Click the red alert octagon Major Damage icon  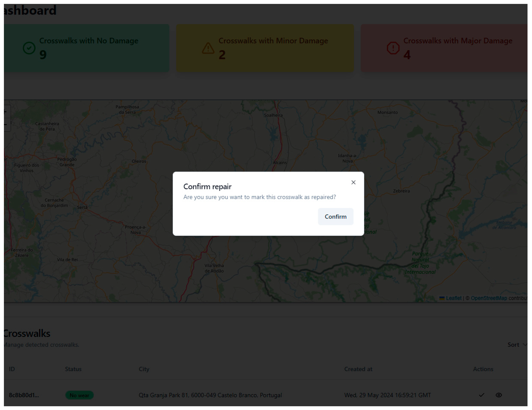(393, 48)
